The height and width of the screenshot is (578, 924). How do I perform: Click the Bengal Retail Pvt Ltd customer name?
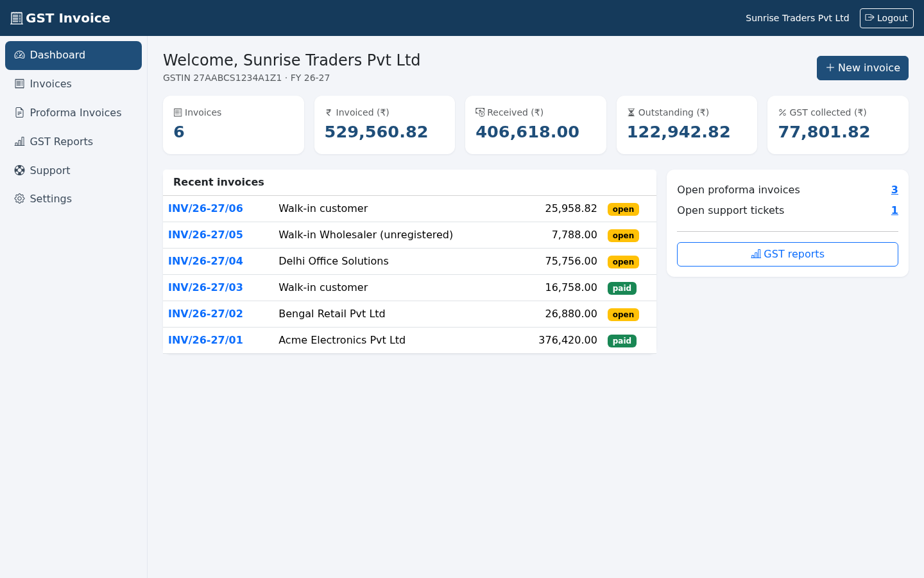pos(332,314)
